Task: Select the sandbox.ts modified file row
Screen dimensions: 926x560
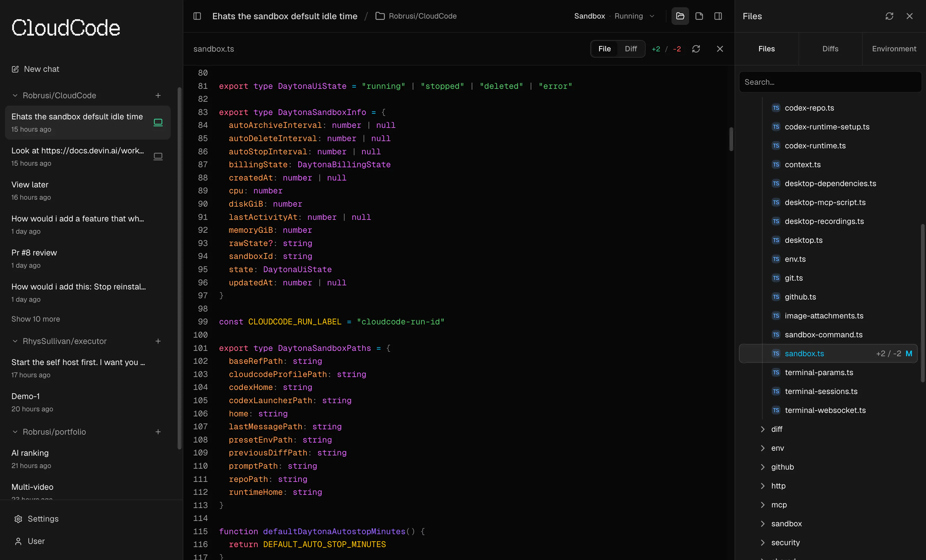Action: (x=828, y=353)
